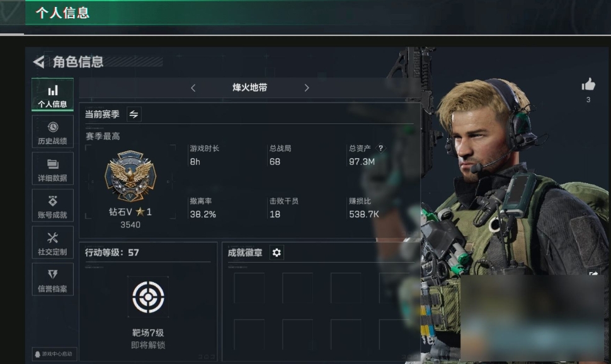
Task: Toggle the 当前赛季 season switch arrows
Action: (x=134, y=114)
